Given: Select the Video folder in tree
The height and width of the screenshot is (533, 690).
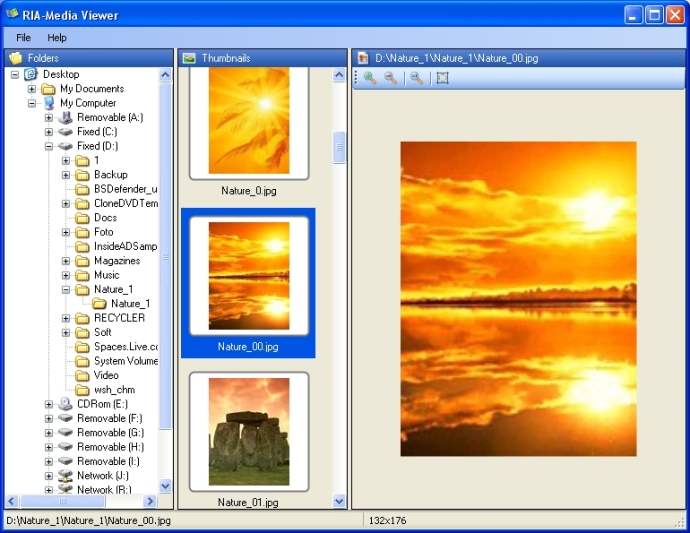Looking at the screenshot, I should tap(106, 375).
